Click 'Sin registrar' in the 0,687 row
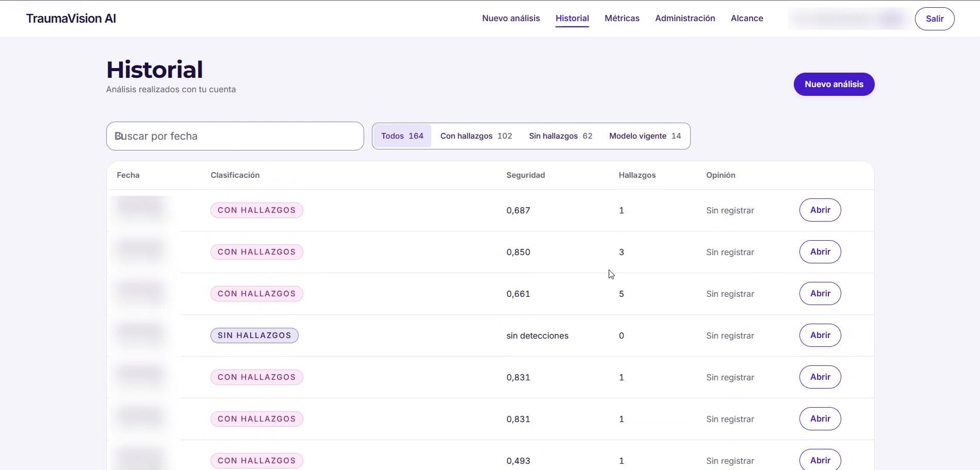980x470 pixels. (x=730, y=210)
